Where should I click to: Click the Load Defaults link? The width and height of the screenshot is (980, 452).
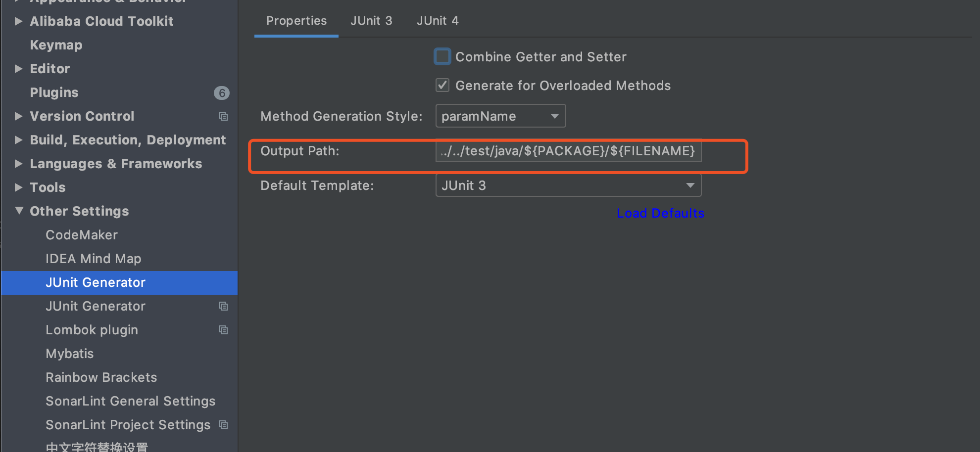[660, 213]
